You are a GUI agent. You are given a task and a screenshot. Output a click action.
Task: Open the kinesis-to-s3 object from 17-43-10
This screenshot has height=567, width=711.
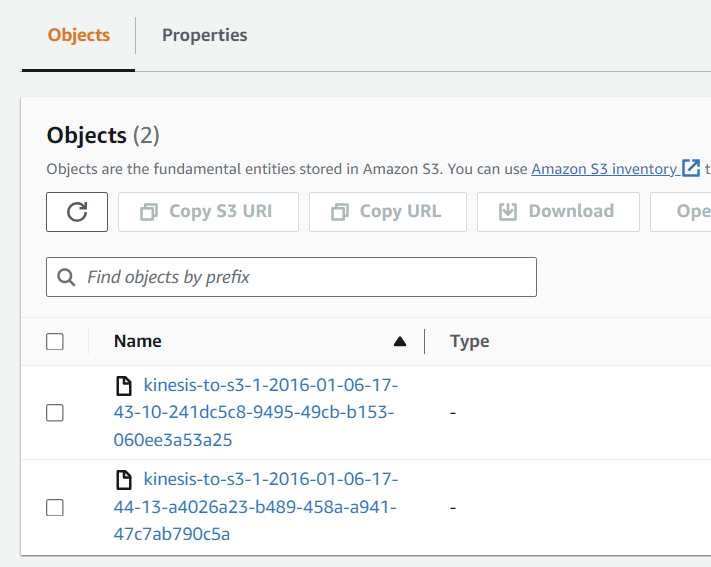pyautogui.click(x=256, y=412)
